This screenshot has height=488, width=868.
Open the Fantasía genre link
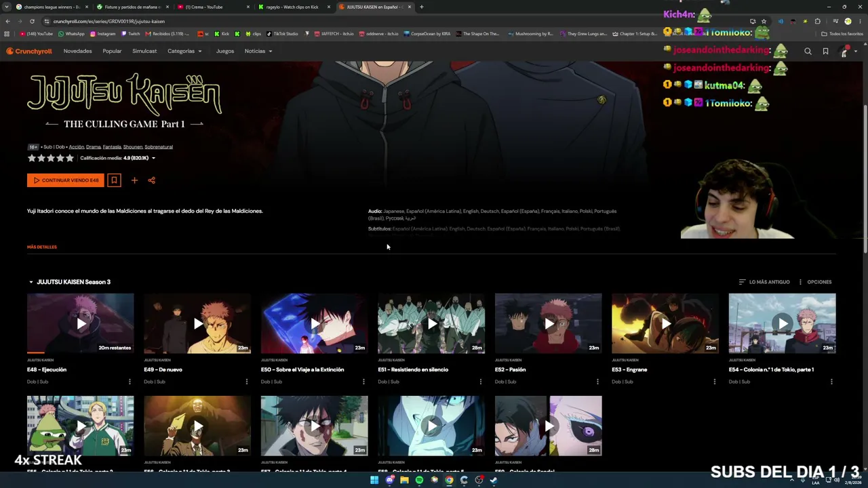click(x=112, y=147)
